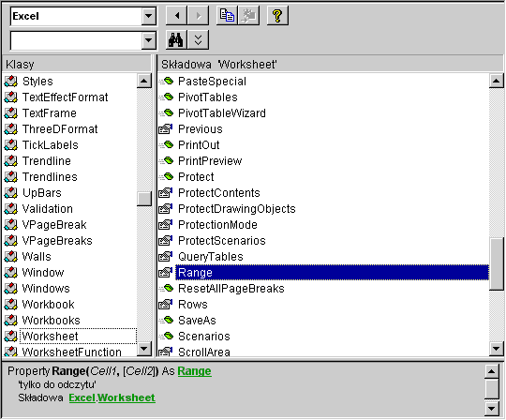Viewport: 506px width, 420px height.
Task: Select the Previous property
Action: (x=201, y=129)
